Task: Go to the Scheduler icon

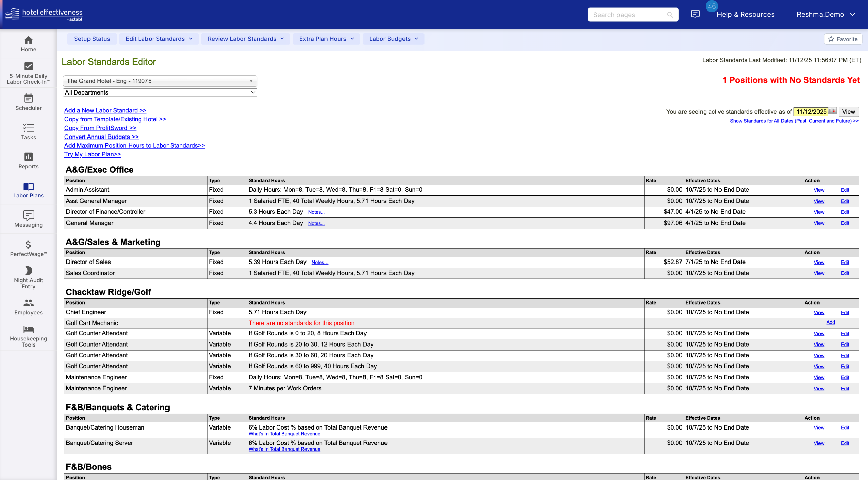Action: [x=28, y=99]
